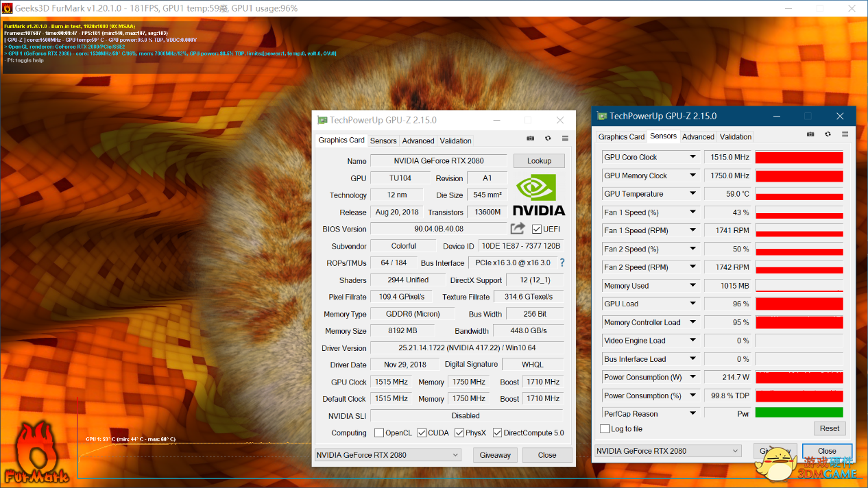Click GPU-Z app icon in Sensors window title
The height and width of the screenshot is (488, 868).
tap(602, 116)
